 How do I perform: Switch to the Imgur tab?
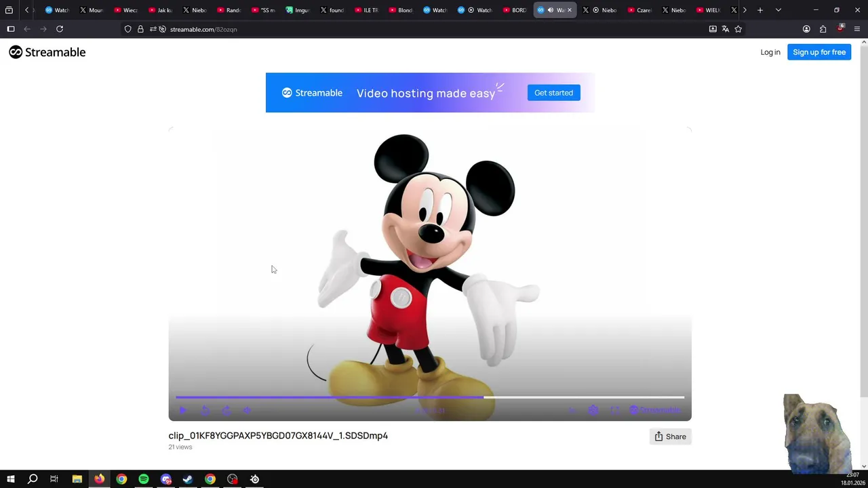(x=297, y=10)
